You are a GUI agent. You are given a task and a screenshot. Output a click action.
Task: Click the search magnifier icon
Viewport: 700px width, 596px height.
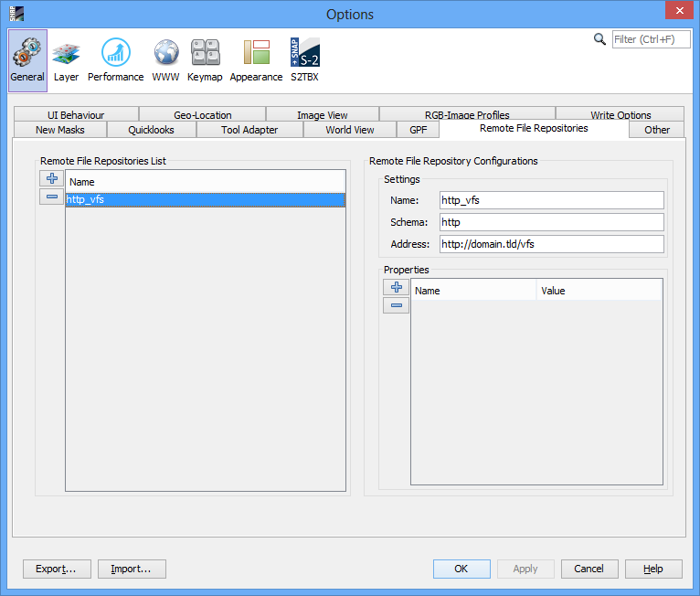click(x=599, y=39)
